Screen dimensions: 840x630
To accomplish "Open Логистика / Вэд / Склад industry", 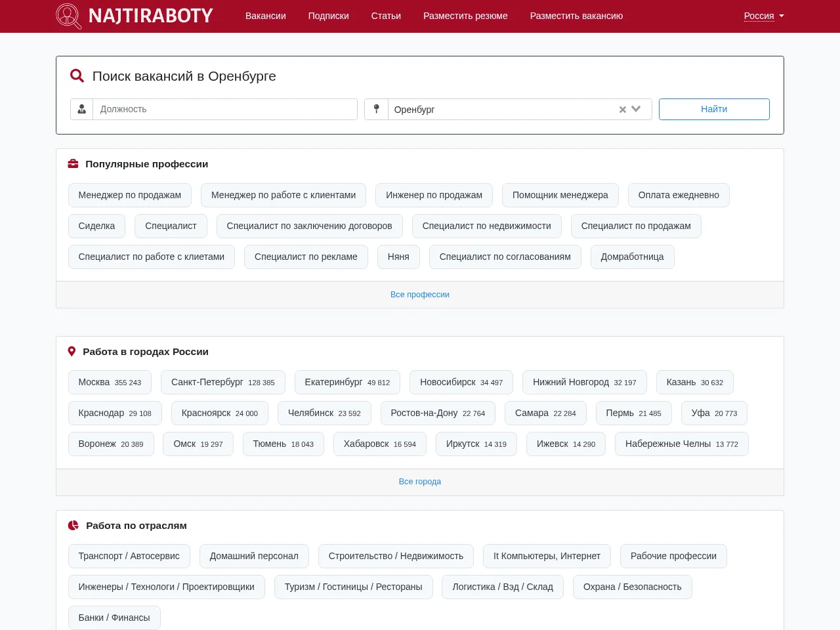I will tap(503, 587).
